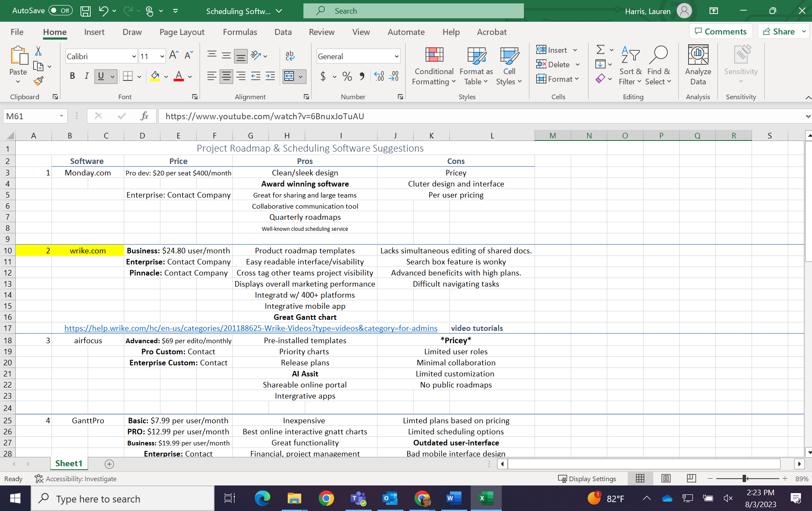812x511 pixels.
Task: Decrease font size with smaller A icon
Action: [x=189, y=55]
